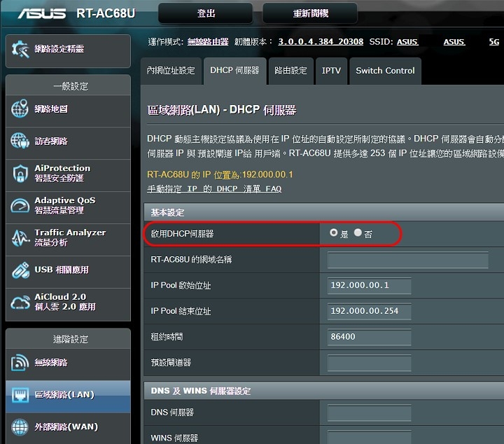Click the WAN globe icon

coord(20,427)
